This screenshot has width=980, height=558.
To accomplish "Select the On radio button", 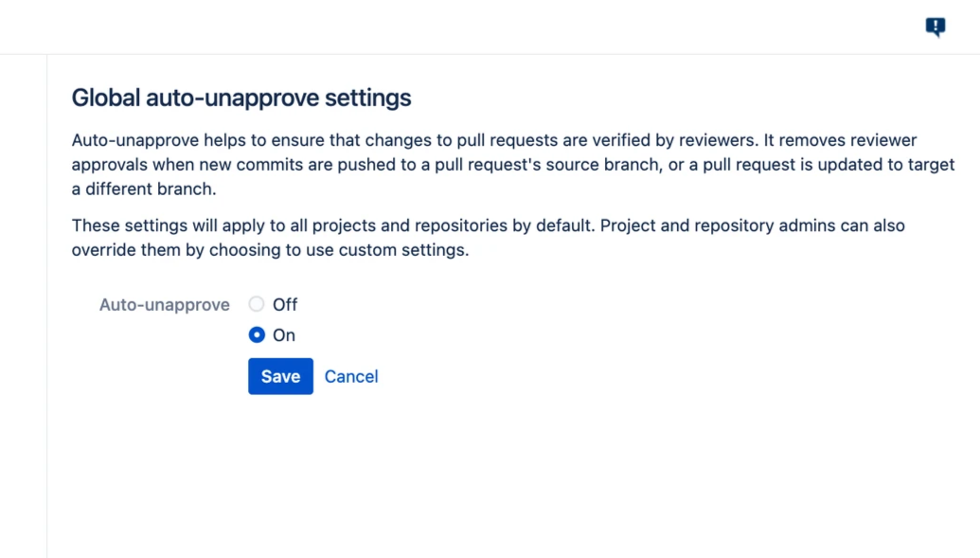I will pyautogui.click(x=257, y=334).
